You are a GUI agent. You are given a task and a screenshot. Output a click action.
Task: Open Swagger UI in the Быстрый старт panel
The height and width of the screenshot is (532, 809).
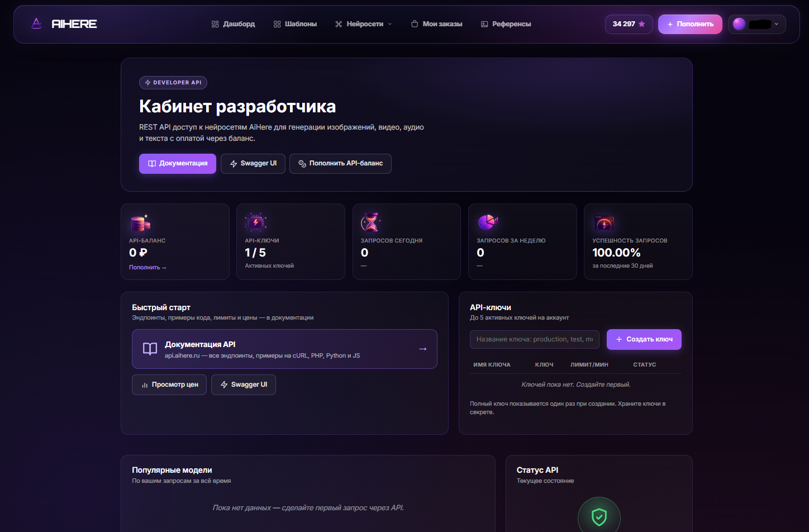[x=244, y=385]
